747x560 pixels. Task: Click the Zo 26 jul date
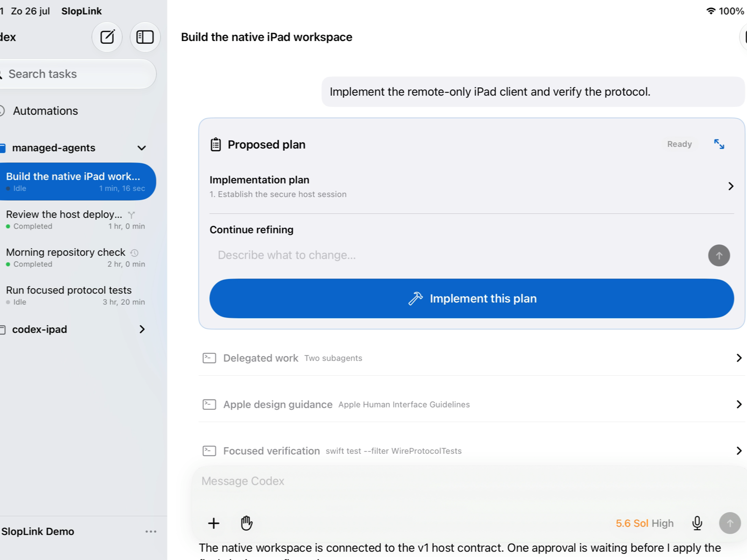(30, 11)
